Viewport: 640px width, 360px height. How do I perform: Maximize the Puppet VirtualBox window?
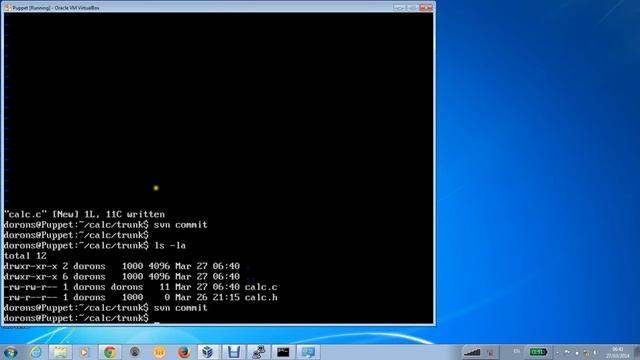pos(412,7)
